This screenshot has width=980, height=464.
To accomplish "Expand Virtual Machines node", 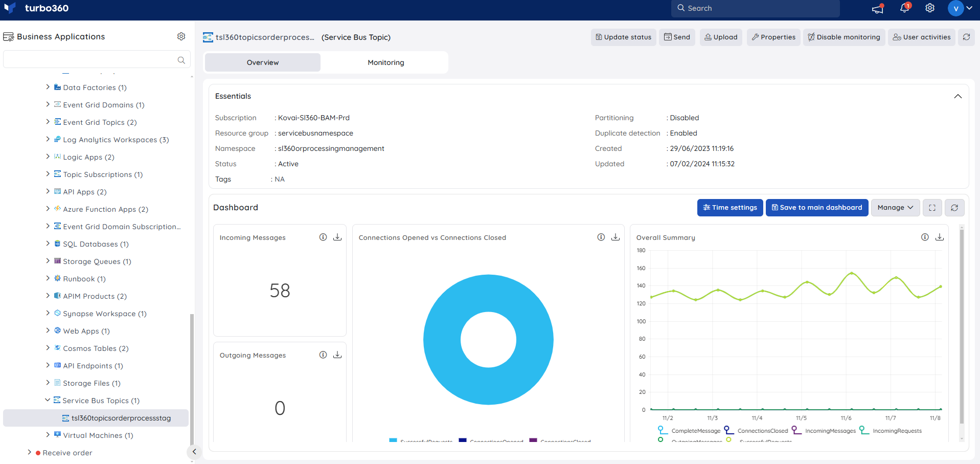I will pos(48,435).
